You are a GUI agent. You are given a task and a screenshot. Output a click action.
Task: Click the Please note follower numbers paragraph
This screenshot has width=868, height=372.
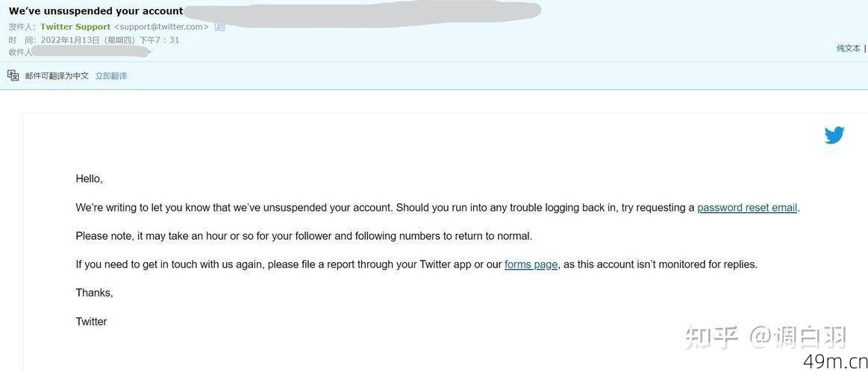(x=304, y=236)
